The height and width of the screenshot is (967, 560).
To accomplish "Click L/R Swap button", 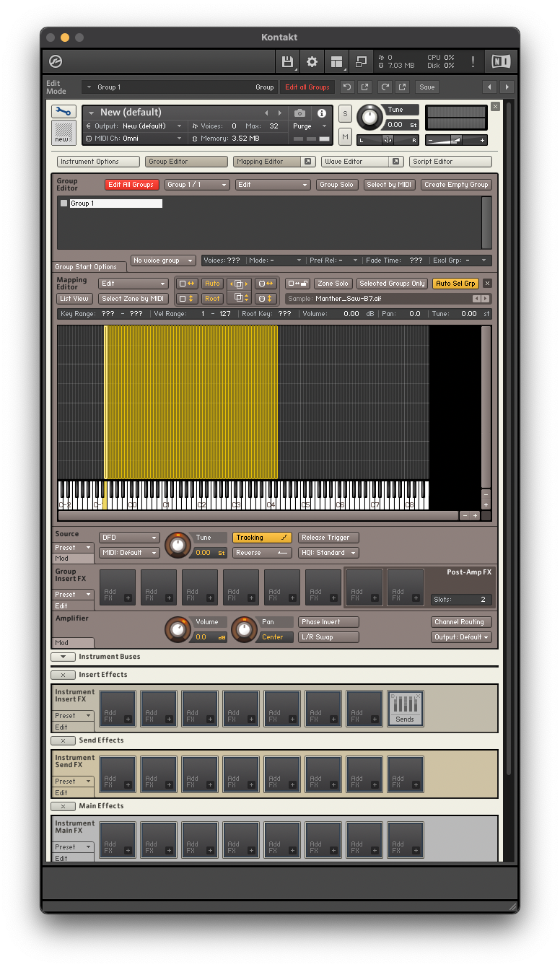I will (328, 637).
